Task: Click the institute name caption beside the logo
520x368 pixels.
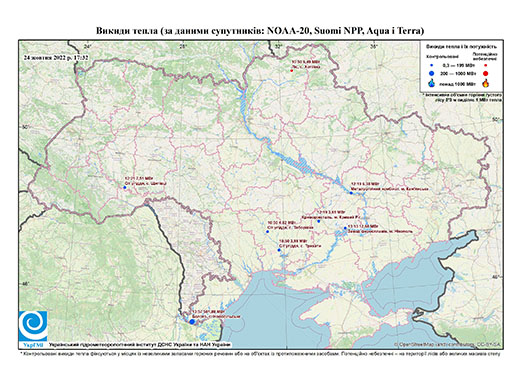Action: coord(140,345)
